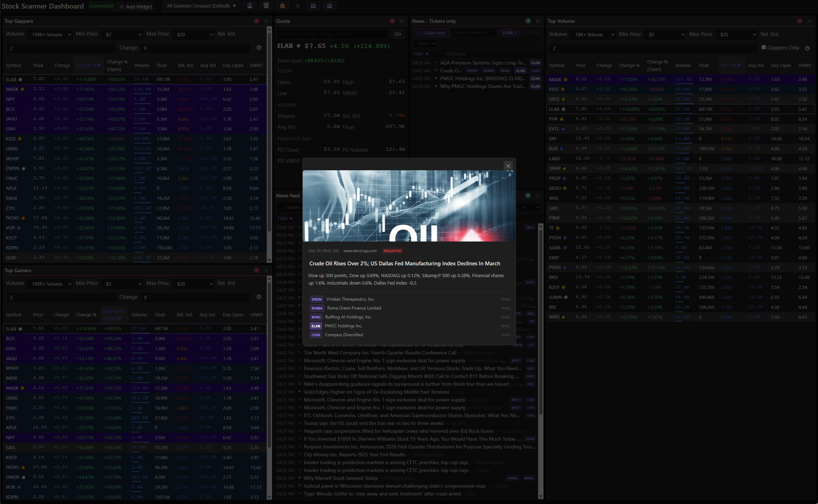
Task: Open Top Volume settings gear icon
Action: (x=807, y=48)
